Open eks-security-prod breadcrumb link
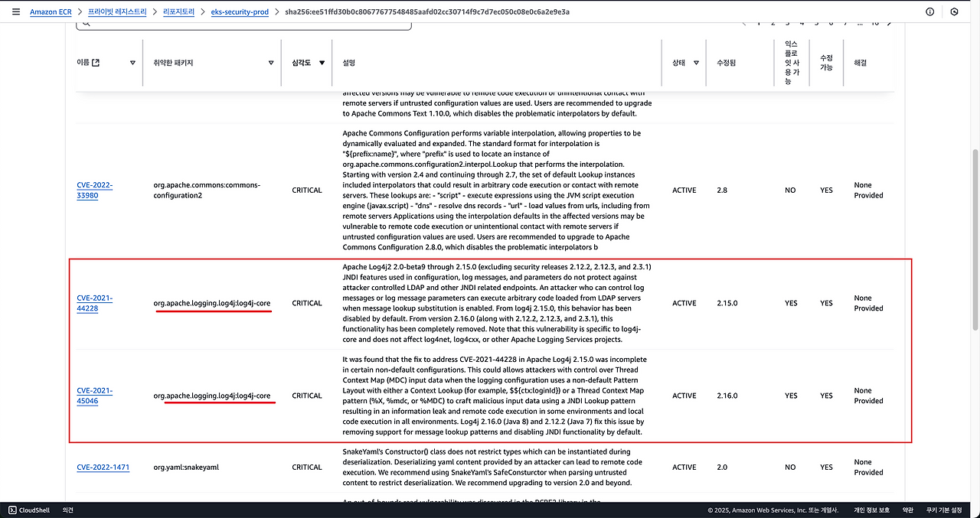 [x=240, y=12]
